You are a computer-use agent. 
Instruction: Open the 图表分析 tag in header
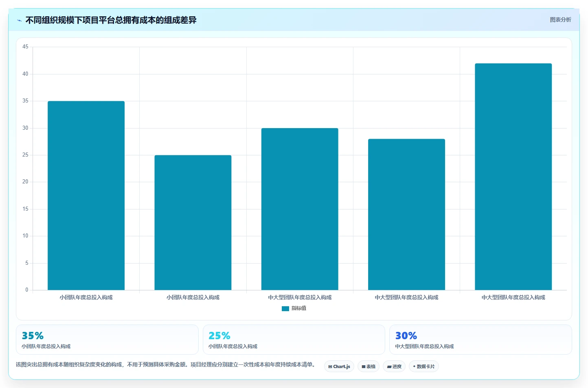560,20
